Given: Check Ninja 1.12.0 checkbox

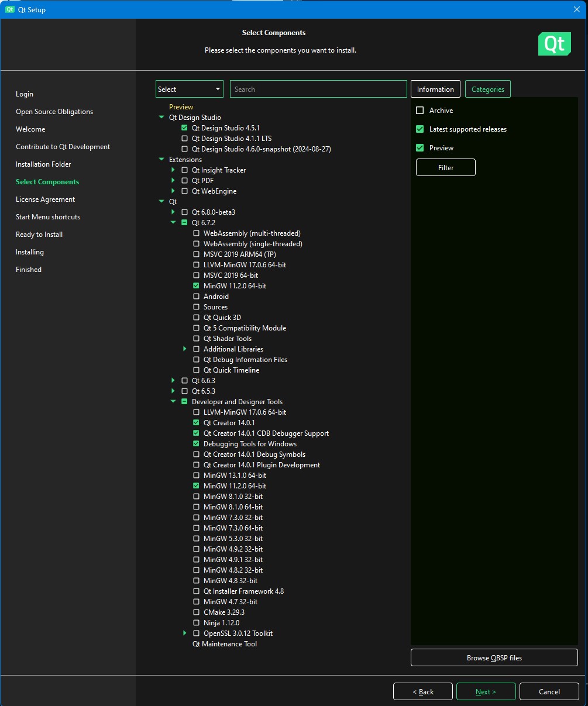Looking at the screenshot, I should click(x=197, y=623).
